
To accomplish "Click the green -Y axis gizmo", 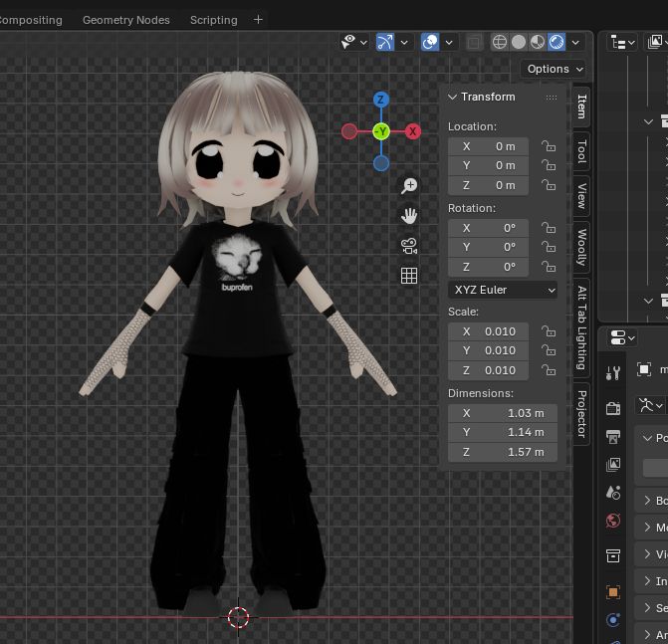I will 381,131.
